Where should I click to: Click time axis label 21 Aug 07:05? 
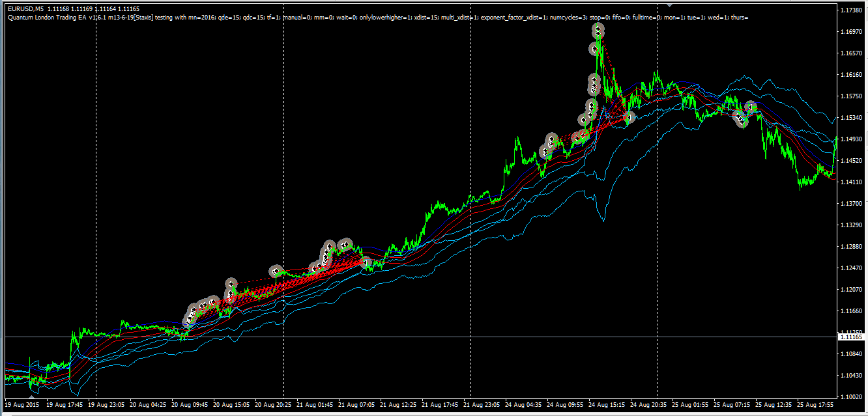coord(358,404)
